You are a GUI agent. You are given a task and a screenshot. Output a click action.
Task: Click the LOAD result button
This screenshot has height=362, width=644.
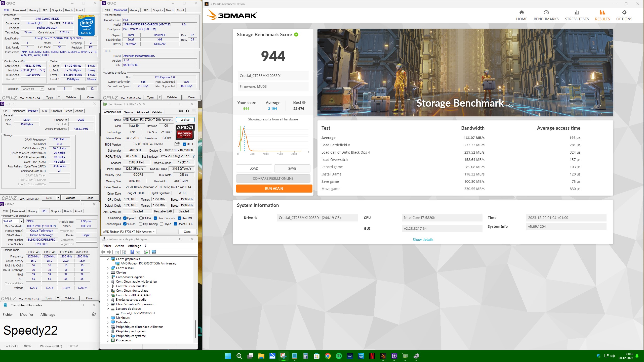point(254,168)
